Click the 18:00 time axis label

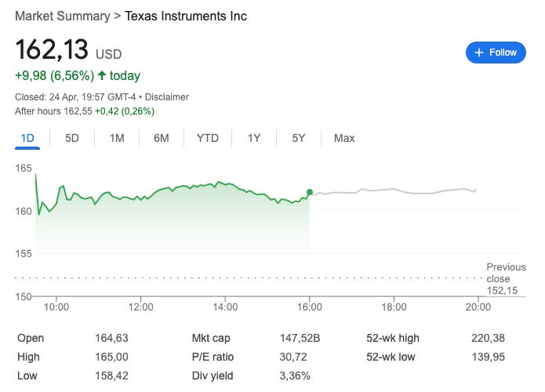(x=394, y=307)
